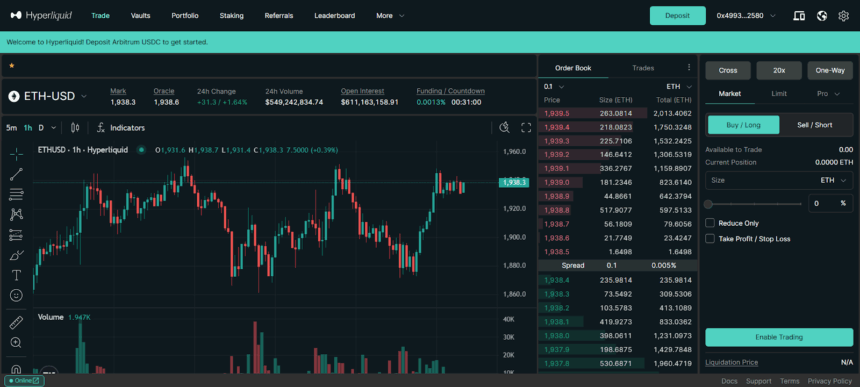Image resolution: width=860 pixels, height=387 pixels.
Task: Click the size percentage input box
Action: point(830,203)
